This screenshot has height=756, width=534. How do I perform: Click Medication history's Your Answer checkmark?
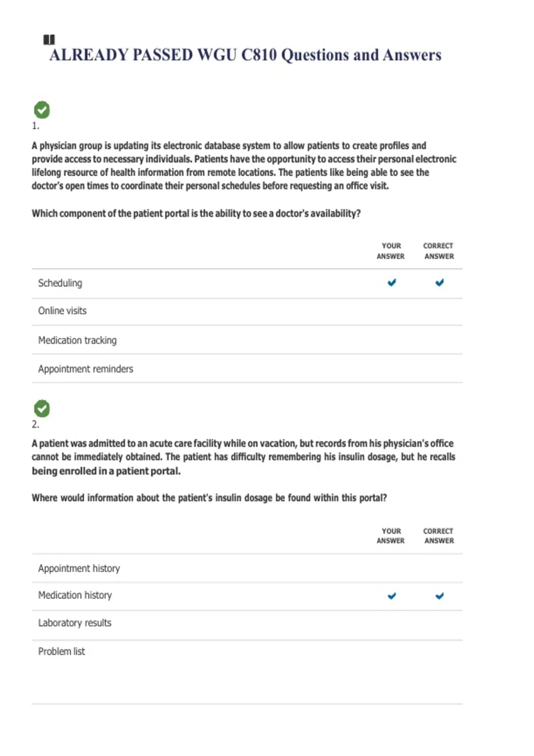click(392, 596)
